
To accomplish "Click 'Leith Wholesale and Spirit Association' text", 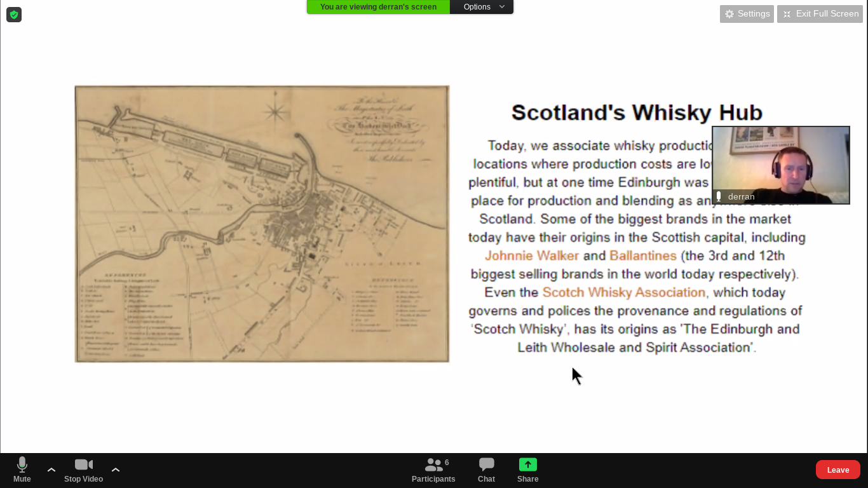I will [634, 348].
